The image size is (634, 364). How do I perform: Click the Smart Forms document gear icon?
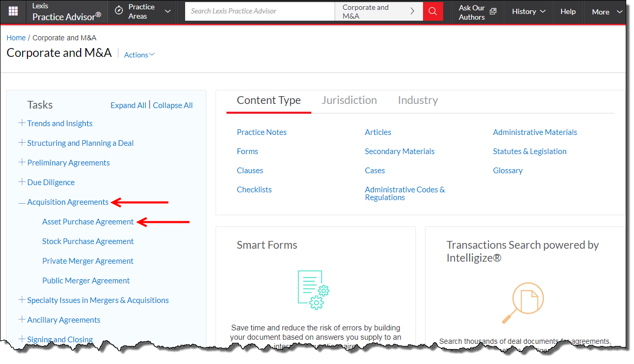[x=313, y=290]
